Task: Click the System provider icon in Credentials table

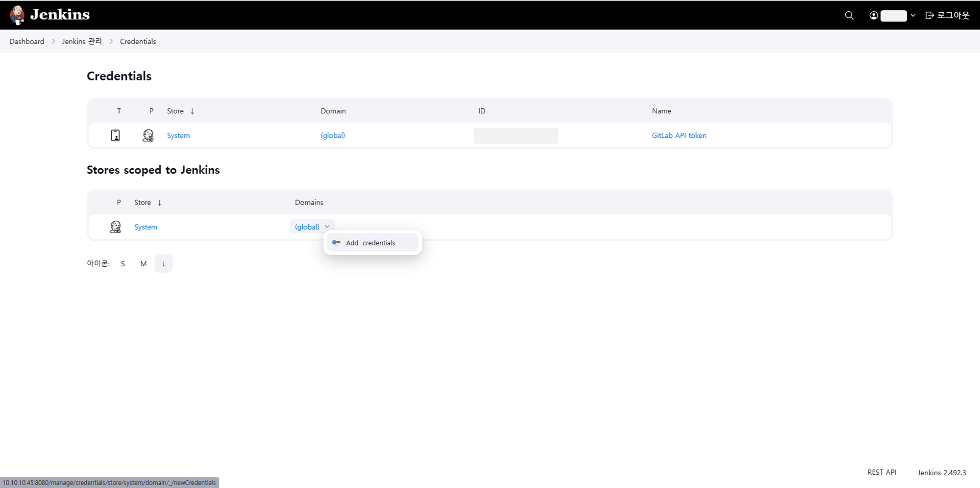Action: 148,135
